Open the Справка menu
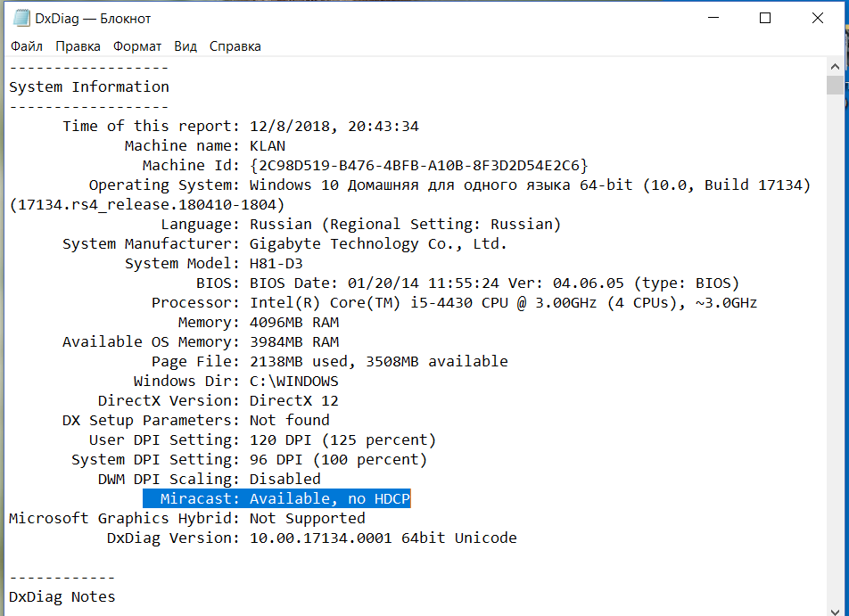This screenshot has width=849, height=616. (x=235, y=46)
